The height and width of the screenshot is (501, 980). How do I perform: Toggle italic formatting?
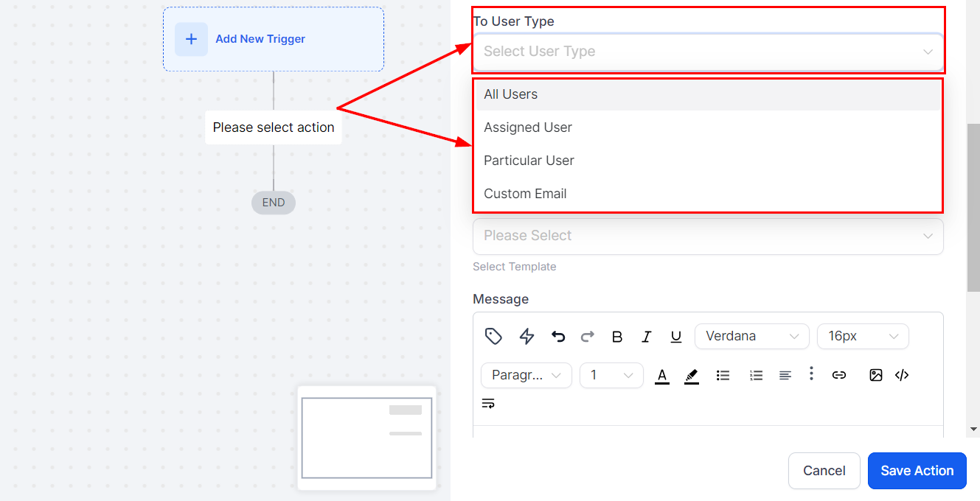click(647, 337)
